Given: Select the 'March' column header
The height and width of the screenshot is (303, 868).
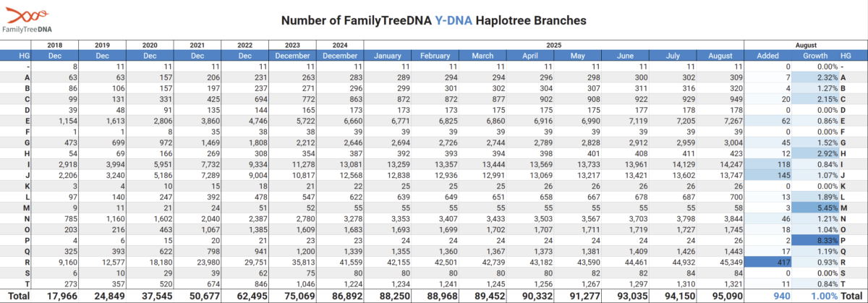Looking at the screenshot, I should tap(482, 56).
